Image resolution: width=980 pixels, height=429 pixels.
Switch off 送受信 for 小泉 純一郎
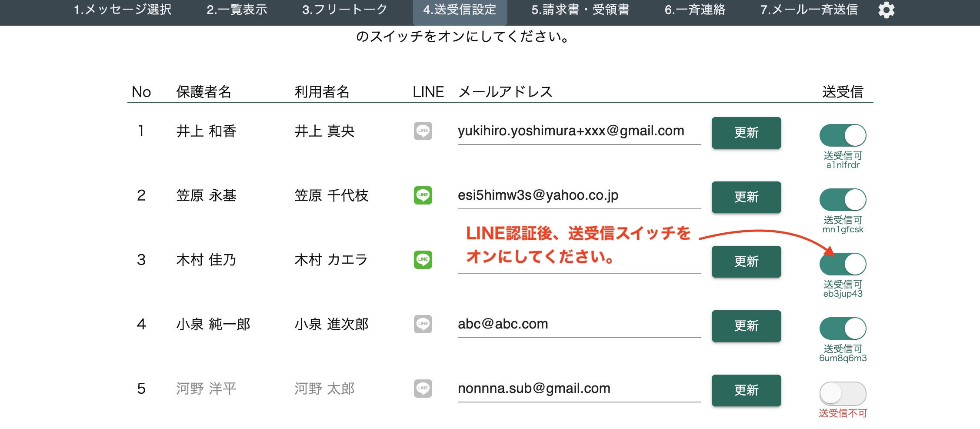coord(843,328)
